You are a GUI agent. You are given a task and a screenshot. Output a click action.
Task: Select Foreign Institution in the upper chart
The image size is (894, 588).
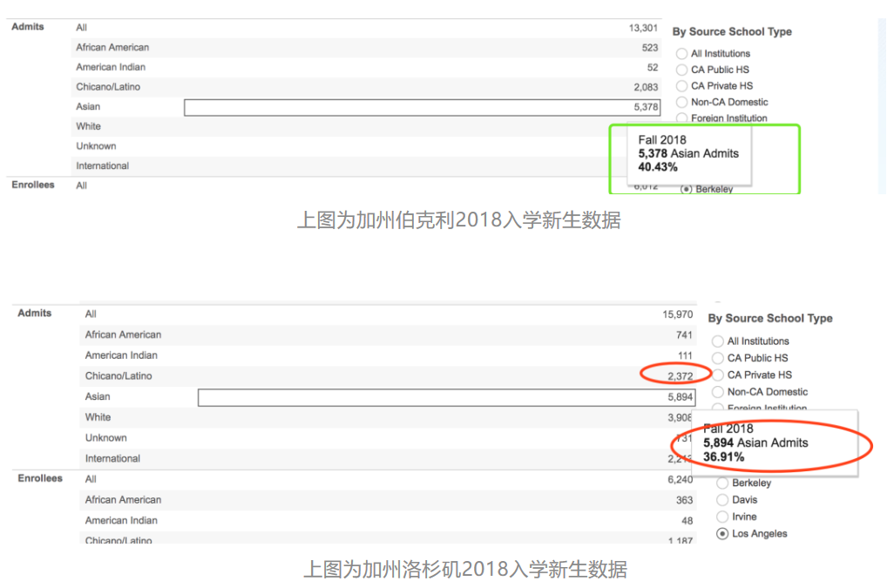(x=681, y=118)
